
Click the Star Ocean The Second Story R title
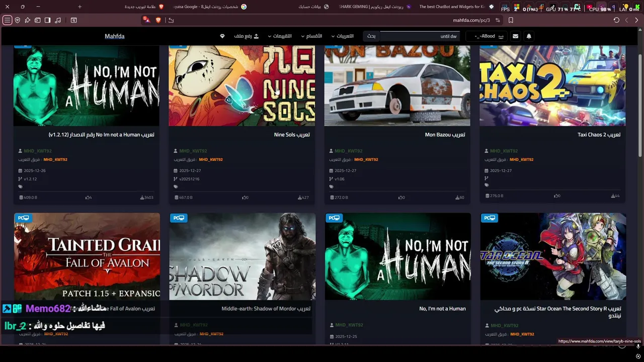click(558, 312)
